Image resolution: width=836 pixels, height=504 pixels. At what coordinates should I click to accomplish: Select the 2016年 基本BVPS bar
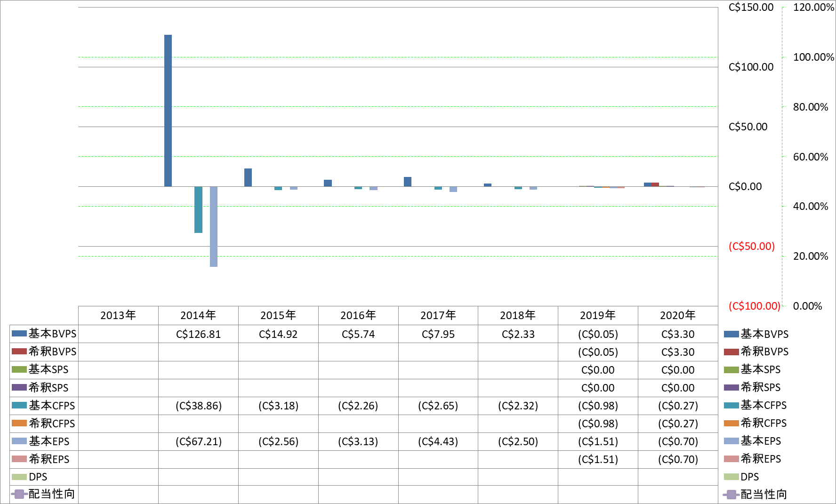click(x=328, y=183)
